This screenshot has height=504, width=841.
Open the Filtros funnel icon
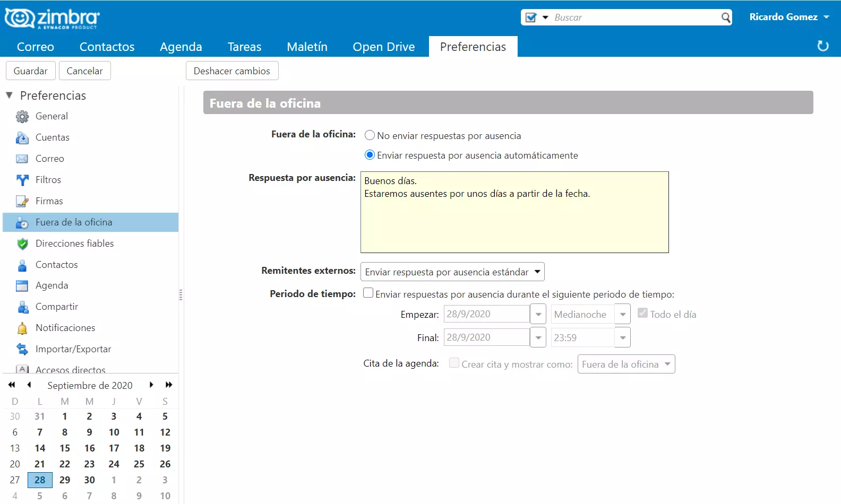22,180
